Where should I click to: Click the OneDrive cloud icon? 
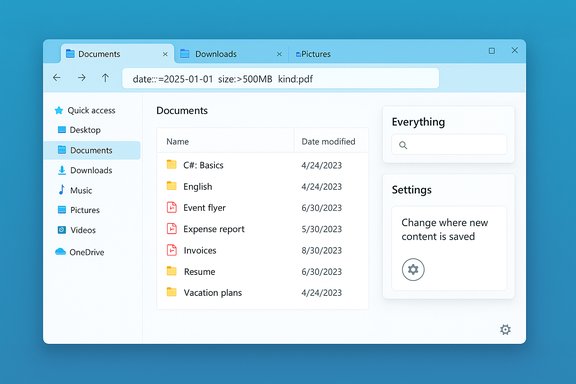[60, 252]
